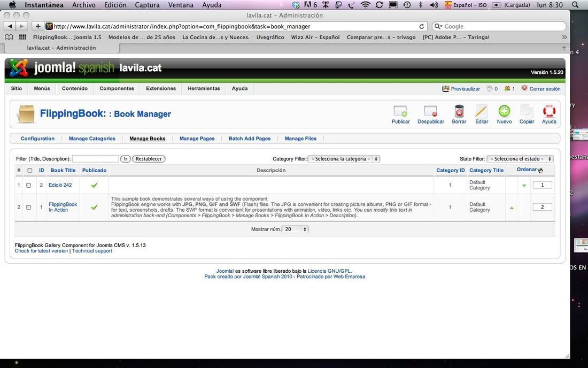
Task: Open the Contenido menu
Action: (75, 89)
